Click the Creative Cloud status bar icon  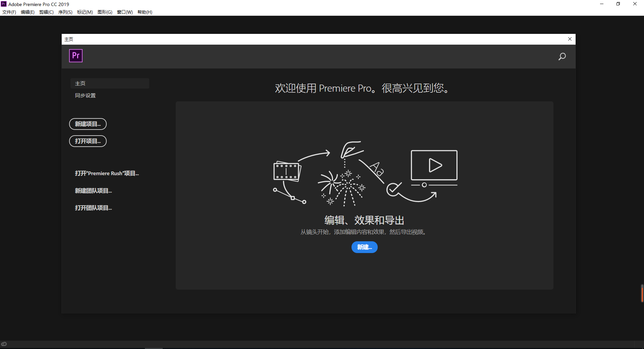tap(4, 344)
